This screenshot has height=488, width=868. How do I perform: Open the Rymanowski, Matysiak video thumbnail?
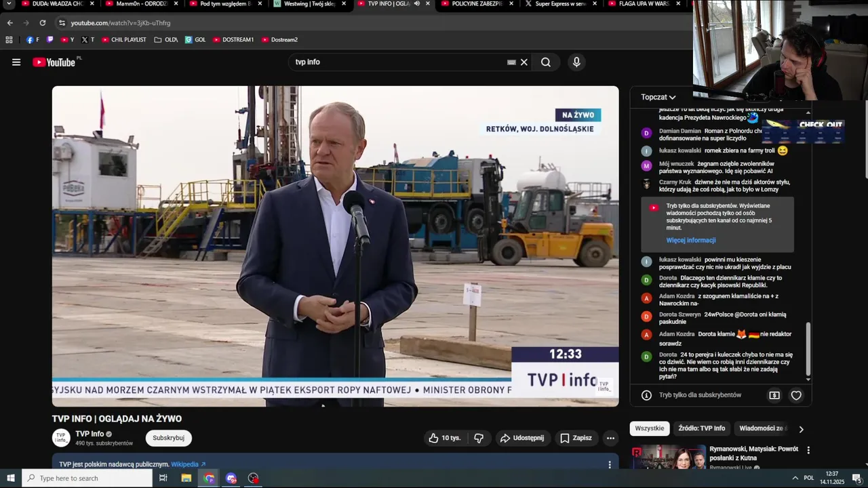tap(669, 457)
